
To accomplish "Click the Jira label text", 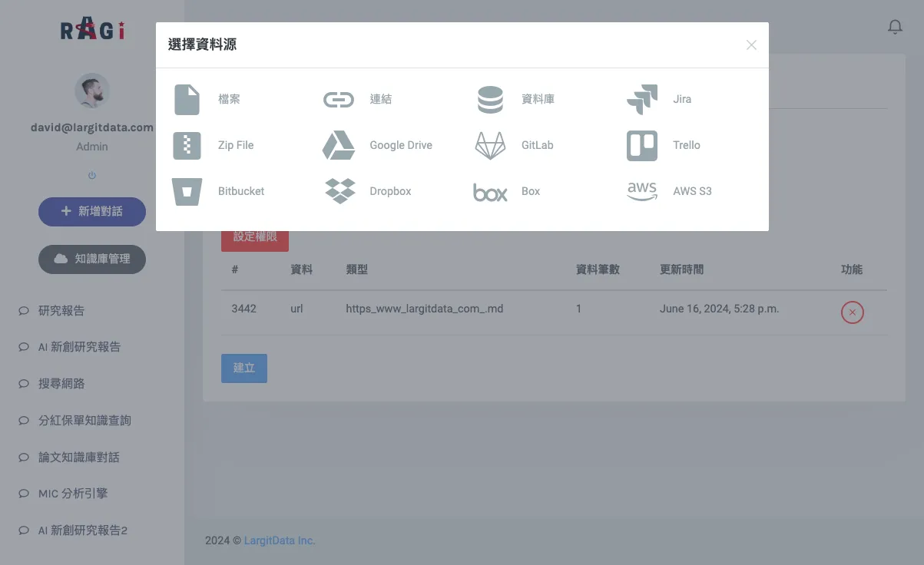I will click(x=682, y=100).
